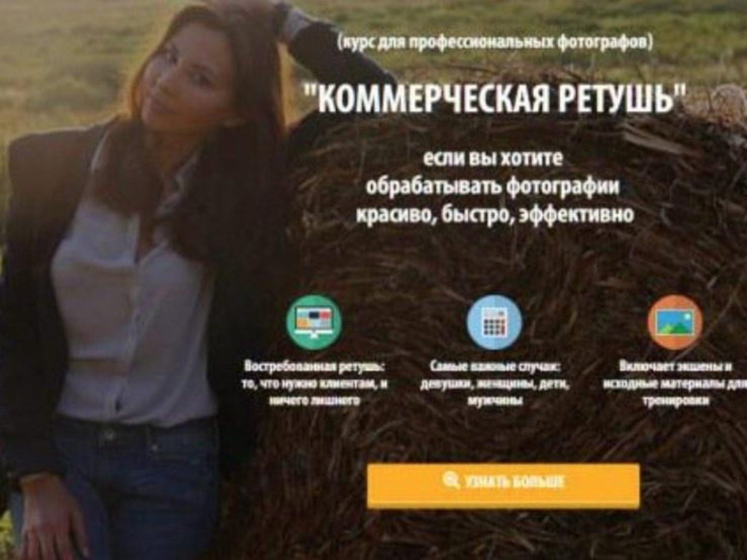The width and height of the screenshot is (747, 560).
Task: Click the word "мужчины" under calculator icon
Action: (494, 401)
